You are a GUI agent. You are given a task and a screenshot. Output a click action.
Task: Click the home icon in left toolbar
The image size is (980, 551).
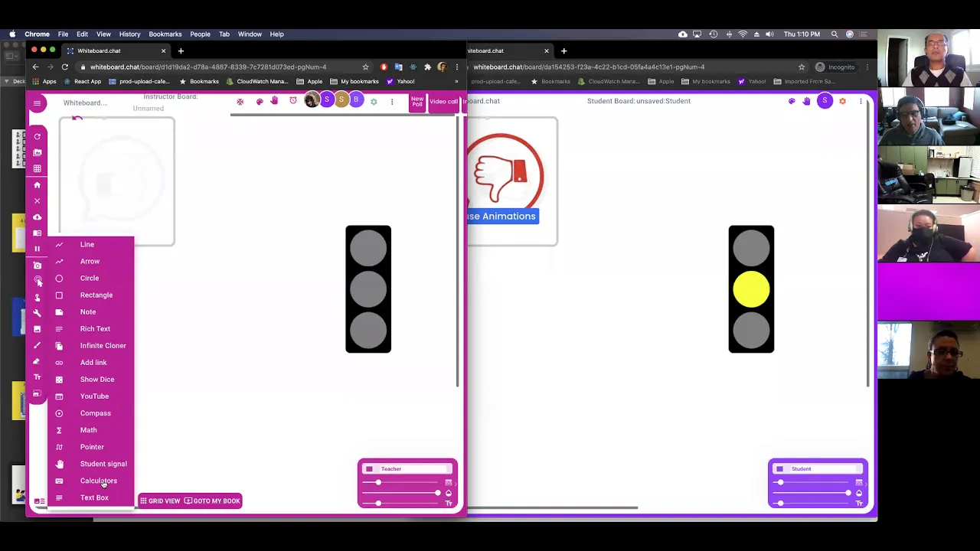(x=37, y=184)
